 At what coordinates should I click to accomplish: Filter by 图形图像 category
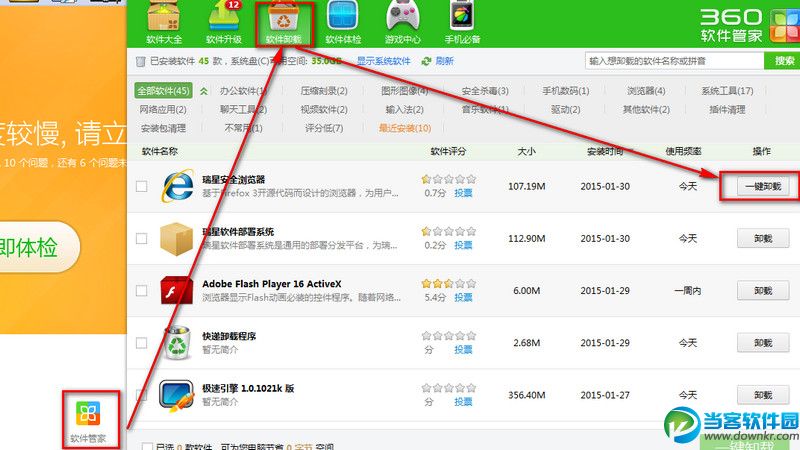click(405, 91)
